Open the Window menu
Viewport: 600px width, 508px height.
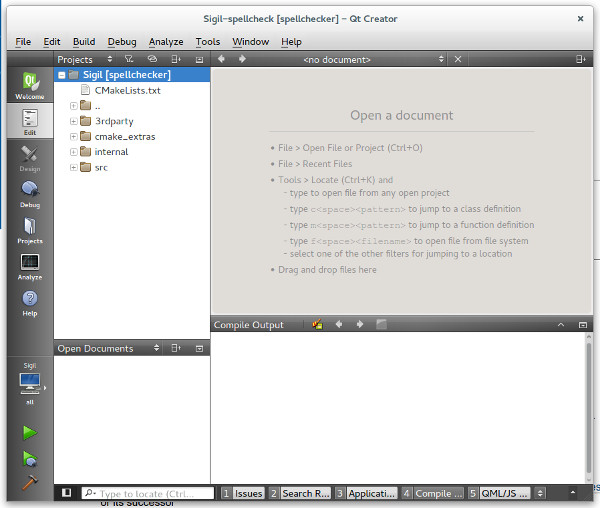(x=250, y=41)
